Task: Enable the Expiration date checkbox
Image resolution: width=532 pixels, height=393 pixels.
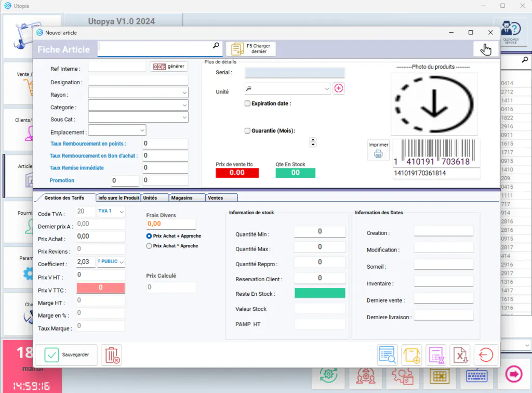Action: pyautogui.click(x=247, y=103)
